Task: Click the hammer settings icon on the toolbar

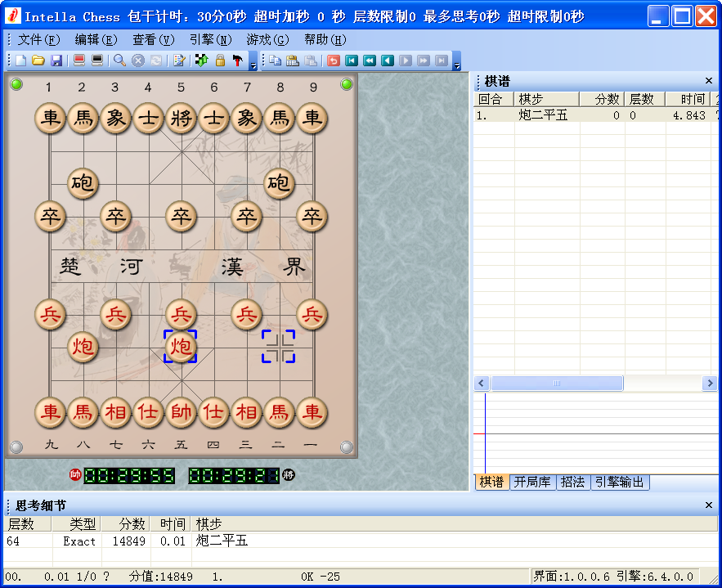Action: (237, 60)
